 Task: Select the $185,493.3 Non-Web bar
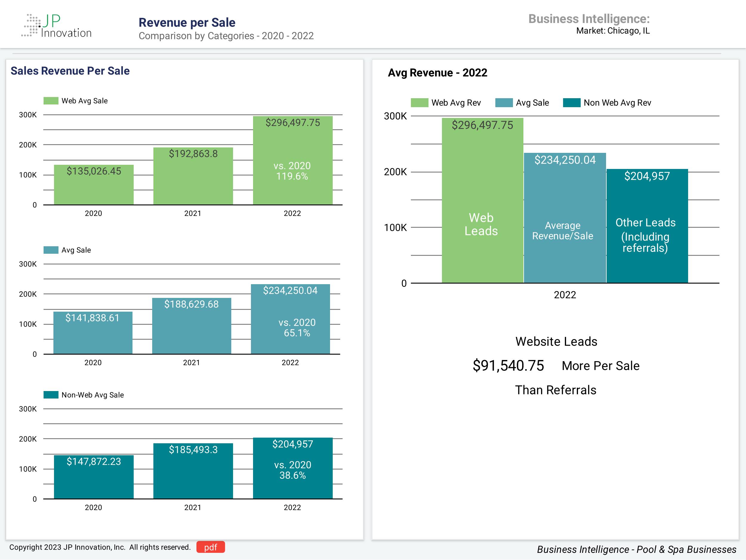193,471
